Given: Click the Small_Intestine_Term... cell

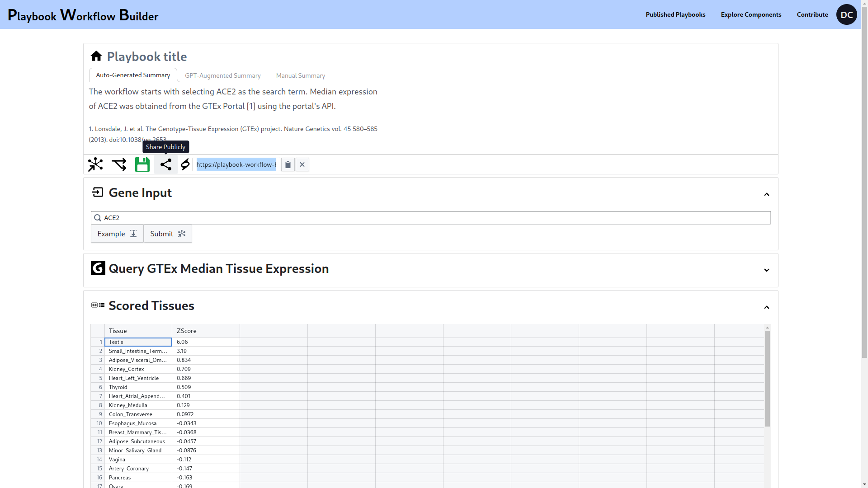Looking at the screenshot, I should point(138,351).
